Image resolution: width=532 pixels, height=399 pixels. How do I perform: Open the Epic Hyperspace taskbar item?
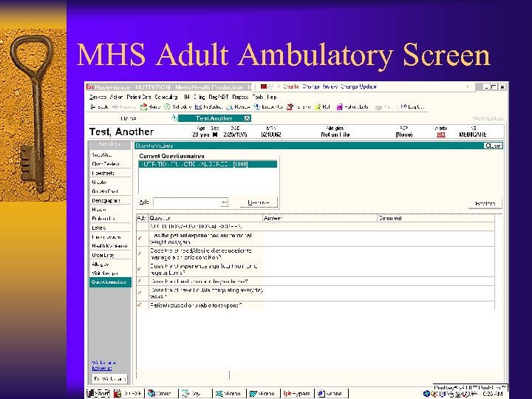[x=298, y=394]
